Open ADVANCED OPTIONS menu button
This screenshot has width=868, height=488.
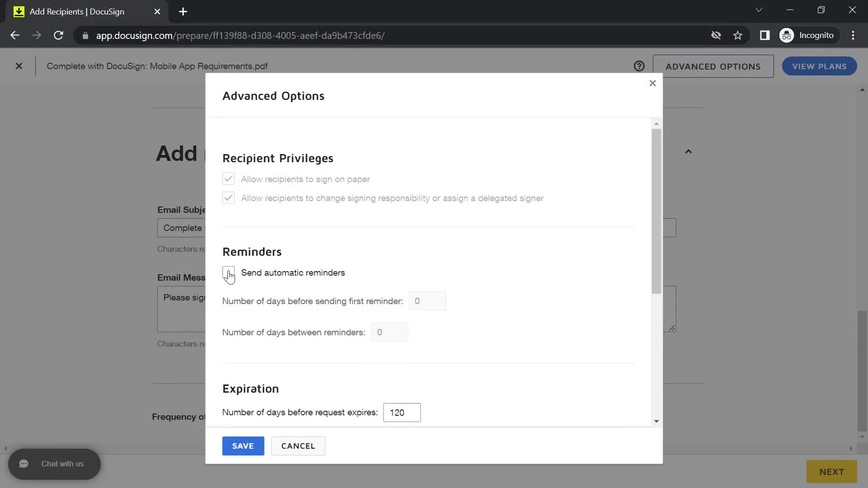click(x=713, y=66)
